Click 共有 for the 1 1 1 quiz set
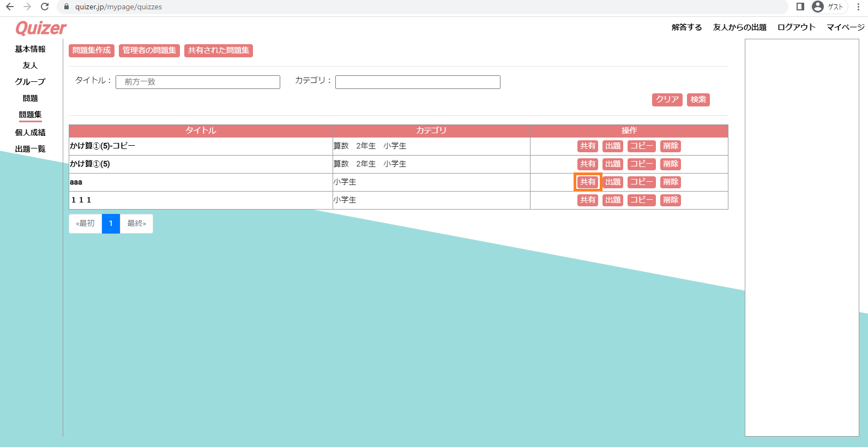Image resolution: width=868 pixels, height=447 pixels. click(588, 200)
